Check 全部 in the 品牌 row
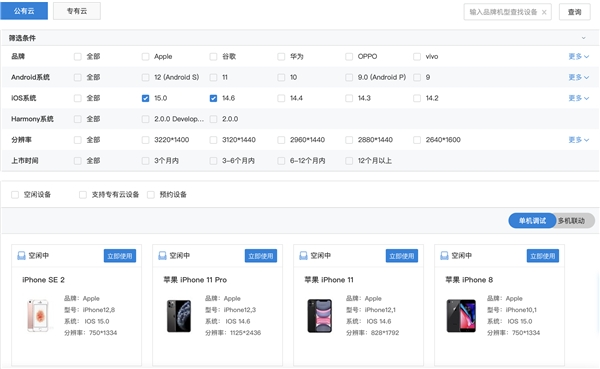 coord(78,57)
